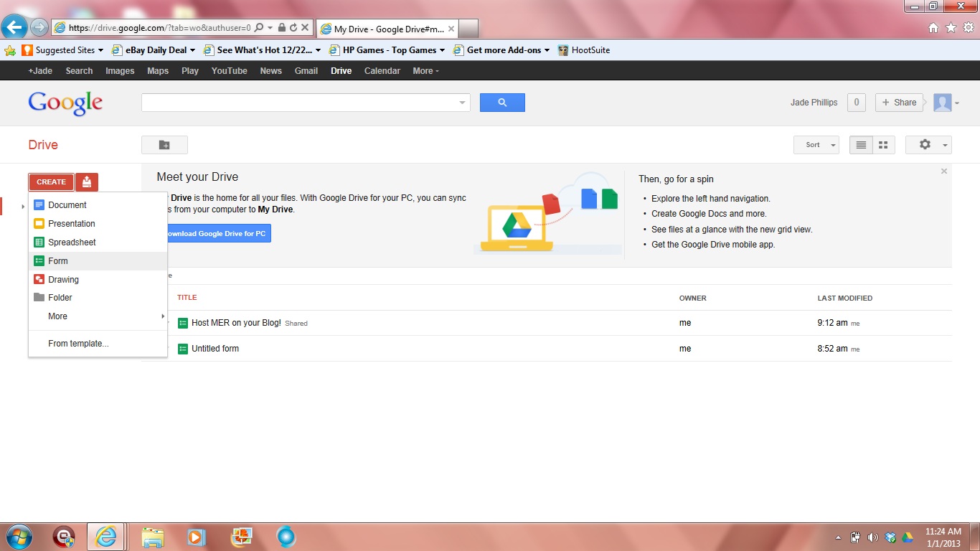Switch to grid view layout
The height and width of the screenshot is (551, 980).
coord(883,145)
